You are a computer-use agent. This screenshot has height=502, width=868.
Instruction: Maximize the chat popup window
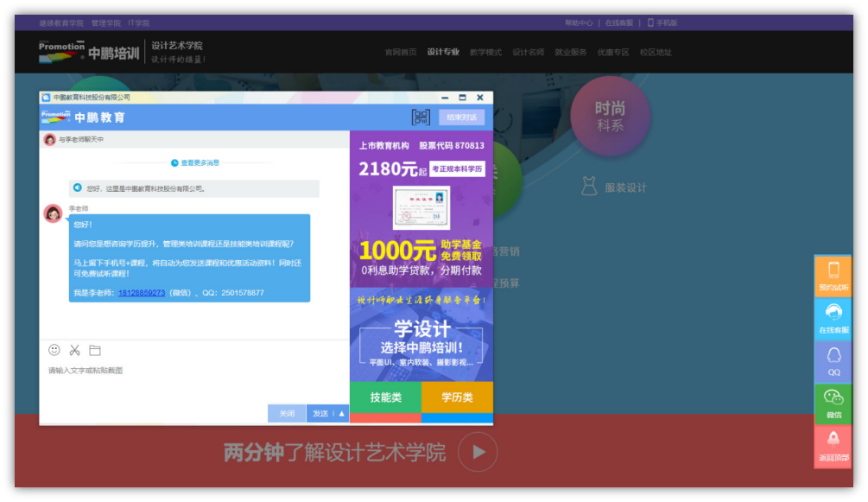point(462,98)
